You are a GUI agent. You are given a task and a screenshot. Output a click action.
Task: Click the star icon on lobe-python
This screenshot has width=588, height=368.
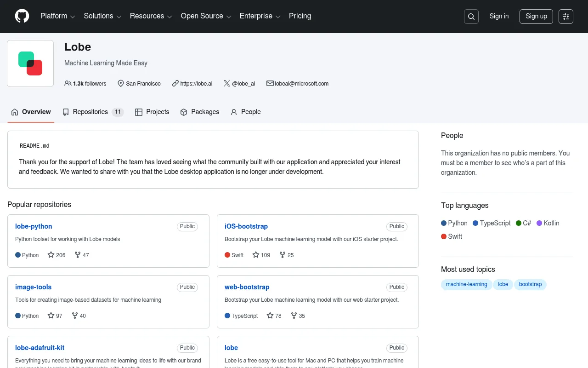[51, 255]
